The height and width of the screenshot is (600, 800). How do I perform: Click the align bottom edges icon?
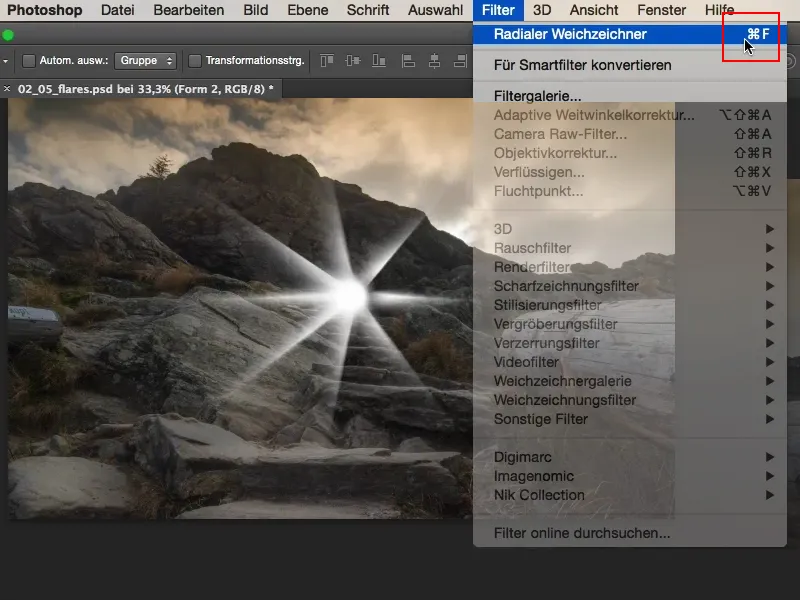click(379, 61)
